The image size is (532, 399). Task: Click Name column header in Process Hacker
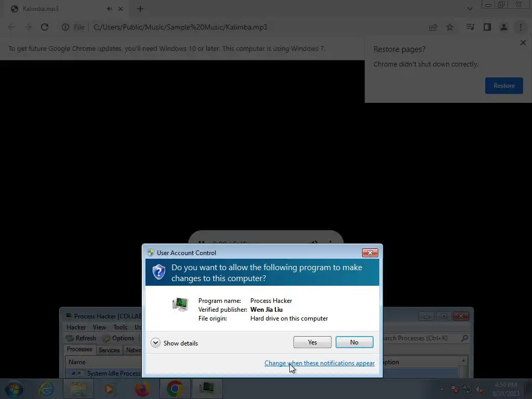coord(77,362)
